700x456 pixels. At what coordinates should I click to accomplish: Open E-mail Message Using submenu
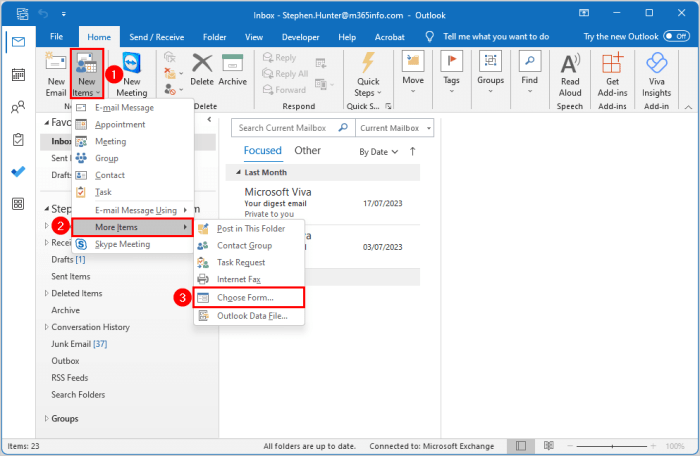(133, 210)
